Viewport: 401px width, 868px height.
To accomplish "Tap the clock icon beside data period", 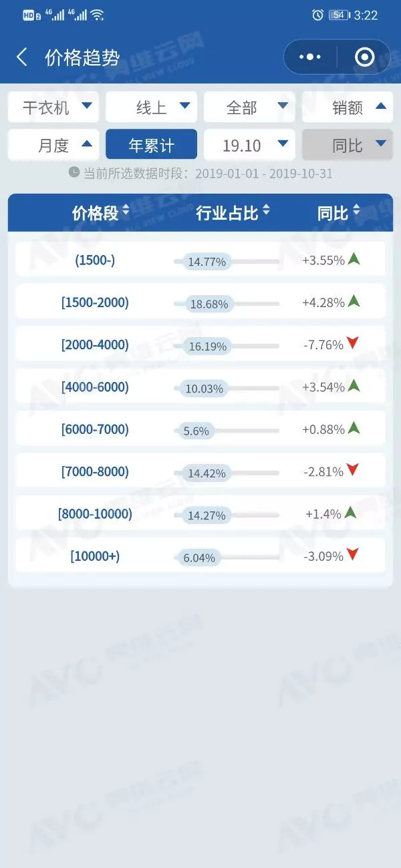I will coord(74,172).
